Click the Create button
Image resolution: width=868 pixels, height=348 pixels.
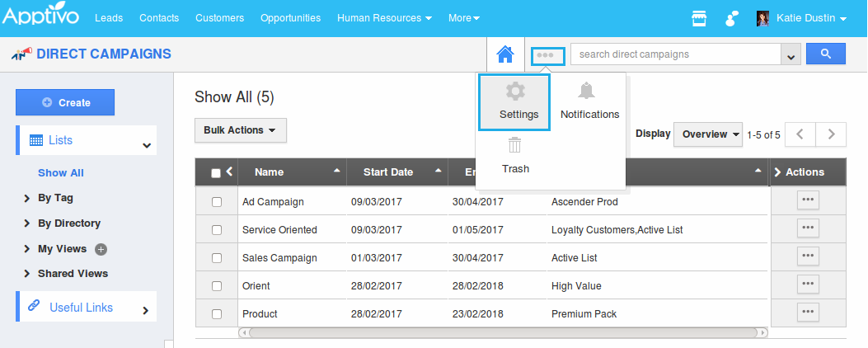pos(65,102)
